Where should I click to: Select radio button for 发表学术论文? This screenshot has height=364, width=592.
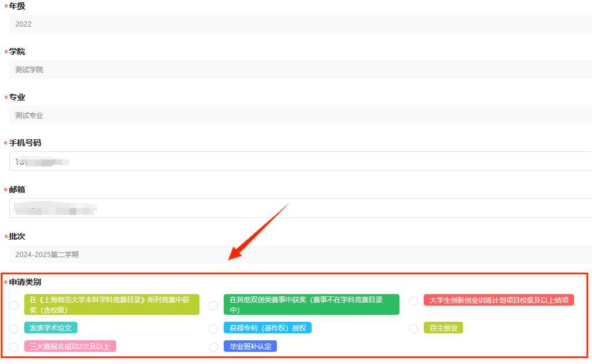pos(14,328)
